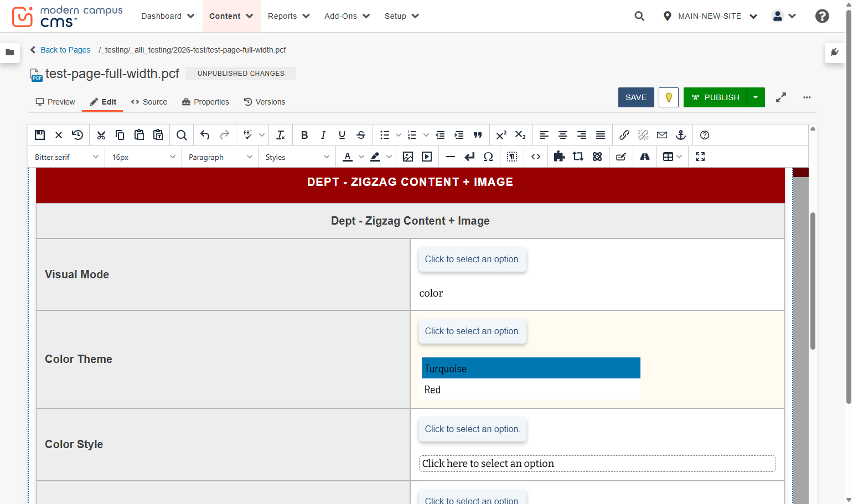Switch to the Source tab
This screenshot has width=853, height=504.
tap(149, 102)
